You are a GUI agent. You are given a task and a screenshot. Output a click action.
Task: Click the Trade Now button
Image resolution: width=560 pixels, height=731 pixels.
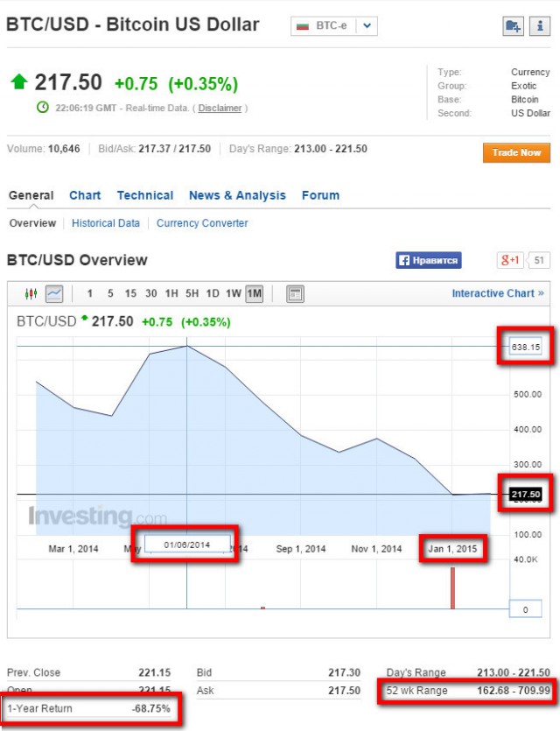click(516, 153)
